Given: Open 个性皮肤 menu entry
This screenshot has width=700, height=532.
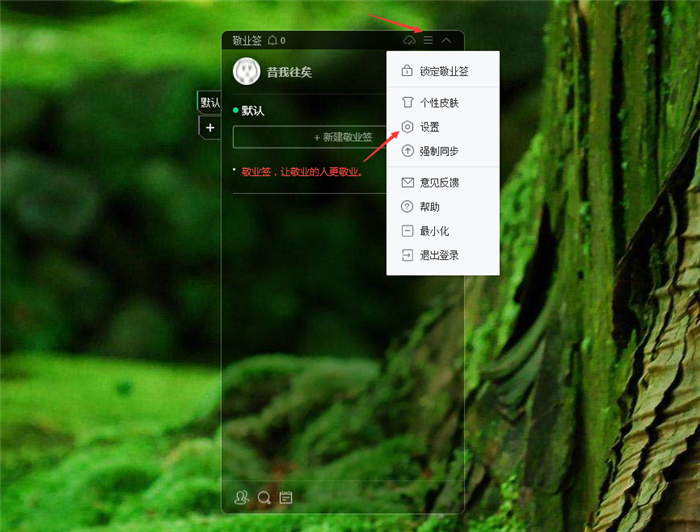Looking at the screenshot, I should [443, 103].
